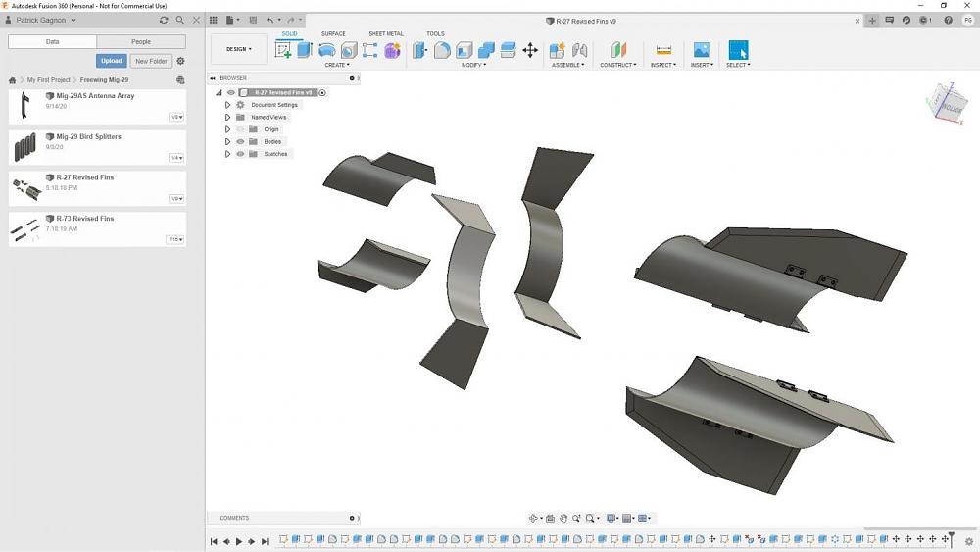Open the data panel grid icon

point(214,20)
